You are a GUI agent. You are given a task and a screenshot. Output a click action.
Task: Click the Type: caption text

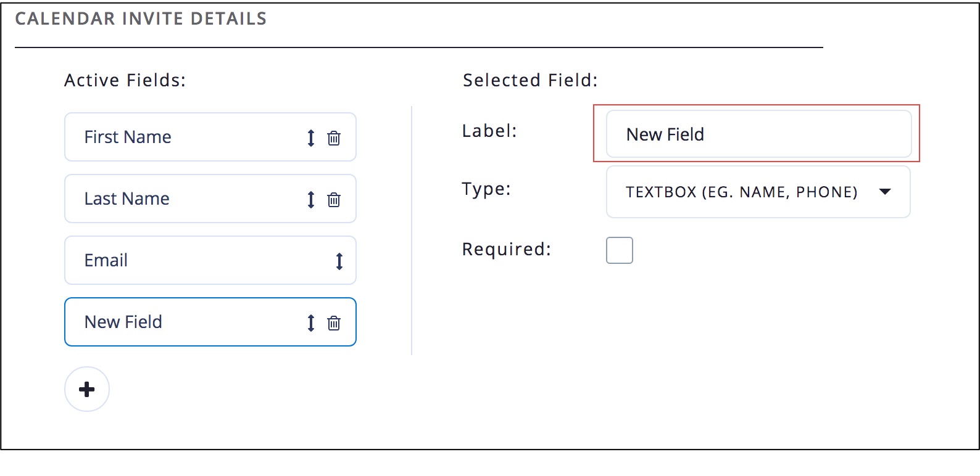(x=486, y=189)
